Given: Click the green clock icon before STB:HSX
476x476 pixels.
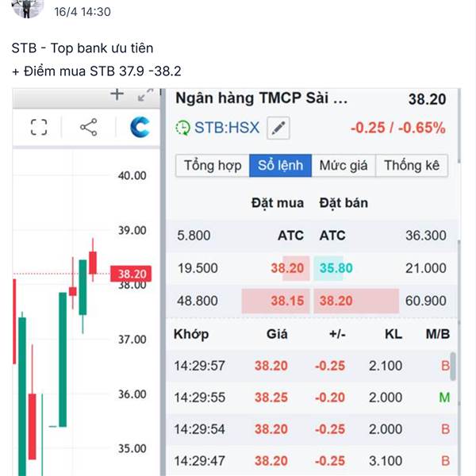Looking at the screenshot, I should 183,128.
